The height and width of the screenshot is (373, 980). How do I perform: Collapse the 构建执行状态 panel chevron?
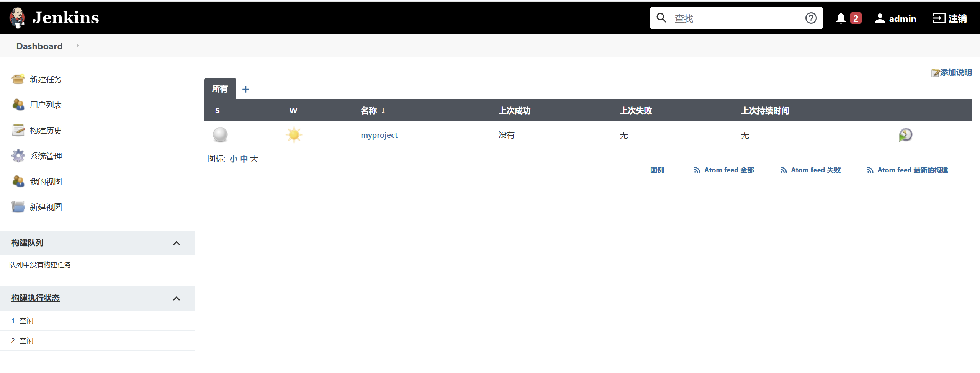click(x=177, y=299)
